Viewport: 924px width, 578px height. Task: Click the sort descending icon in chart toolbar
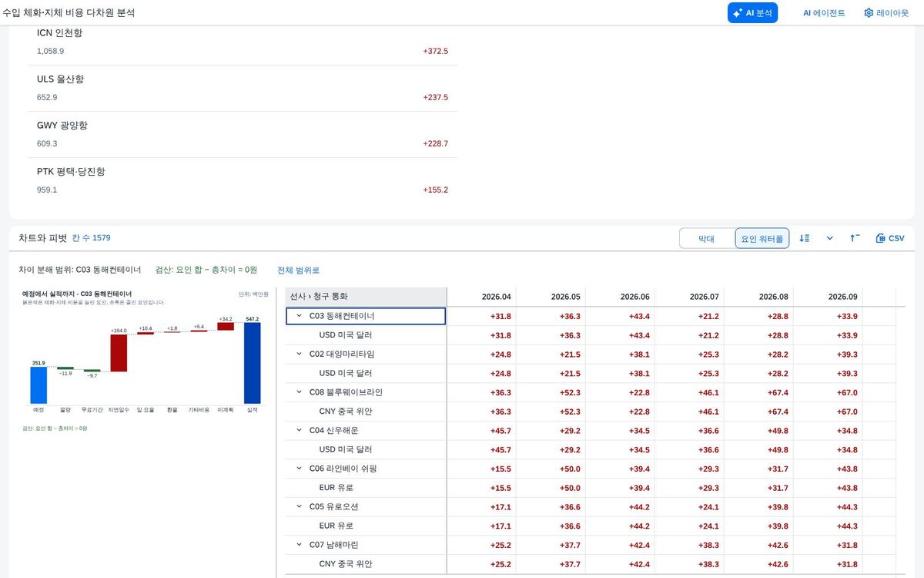(804, 238)
